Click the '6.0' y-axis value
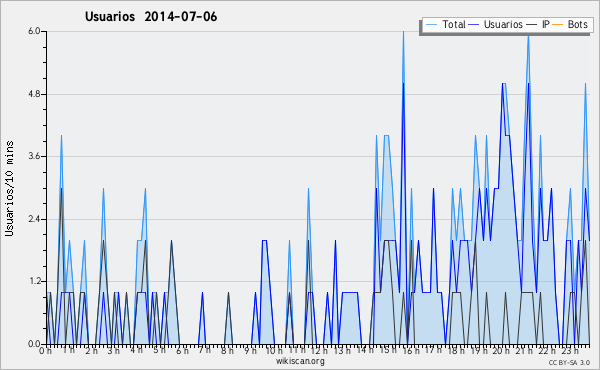The height and width of the screenshot is (370, 600). (x=34, y=31)
